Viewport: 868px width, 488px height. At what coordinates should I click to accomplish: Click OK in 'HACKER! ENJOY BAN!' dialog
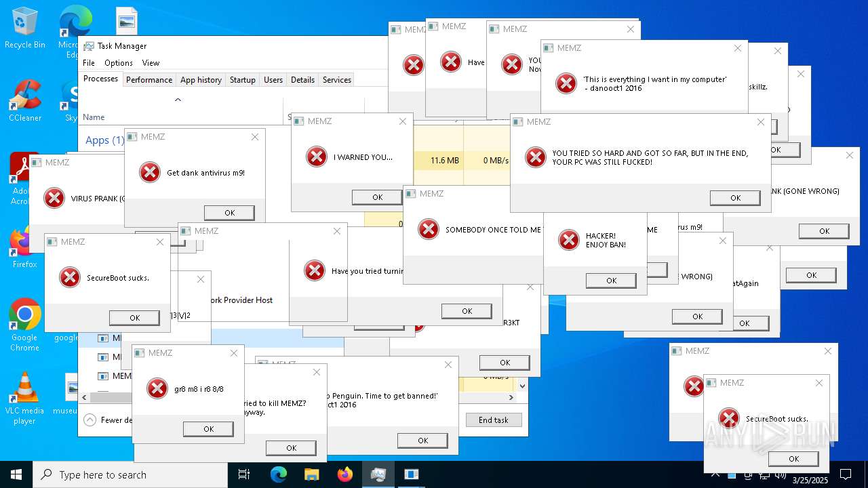(x=611, y=281)
